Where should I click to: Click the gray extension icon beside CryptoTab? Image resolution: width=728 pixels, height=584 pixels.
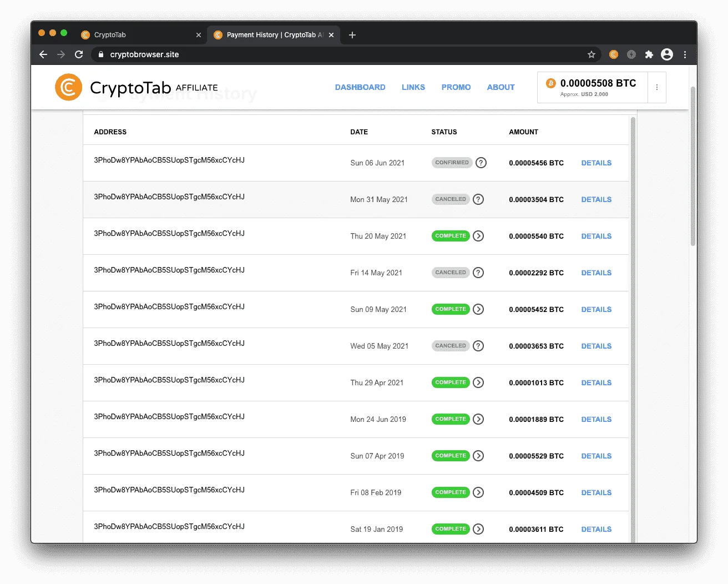pyautogui.click(x=631, y=54)
